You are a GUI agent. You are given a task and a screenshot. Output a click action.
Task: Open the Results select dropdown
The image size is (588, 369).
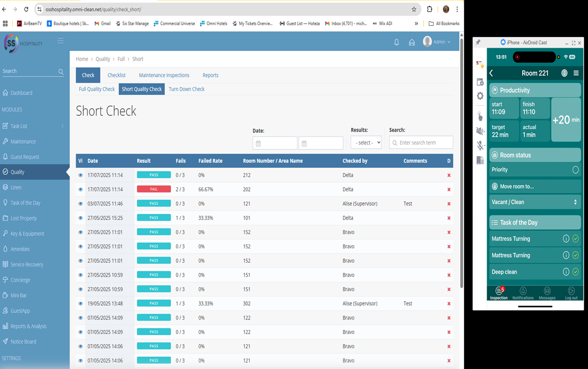click(366, 142)
